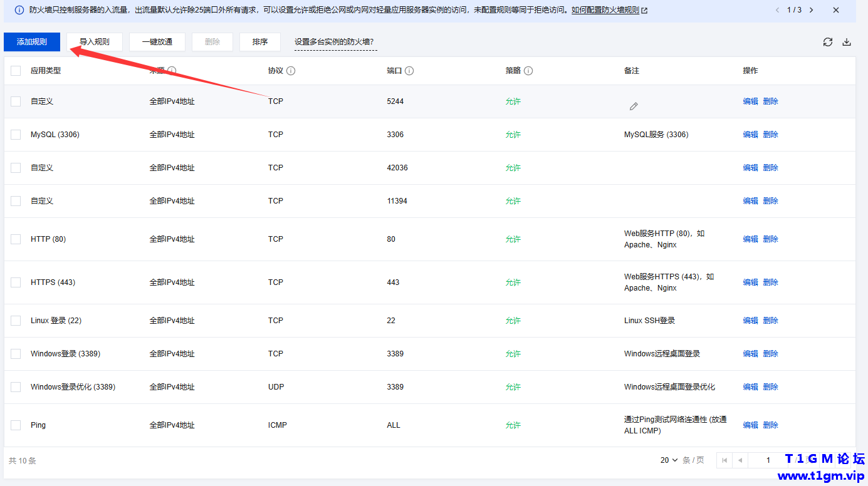The height and width of the screenshot is (486, 868).
Task: Click the info icon next to 策略
Action: [528, 71]
